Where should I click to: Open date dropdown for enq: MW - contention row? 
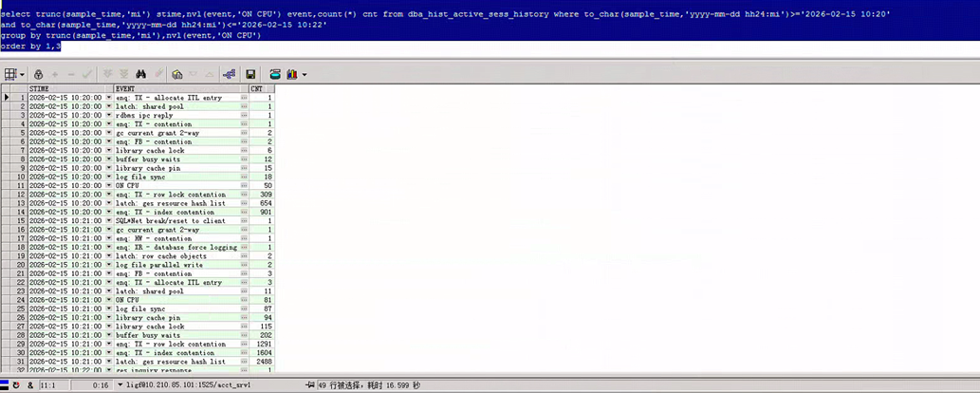click(x=109, y=238)
